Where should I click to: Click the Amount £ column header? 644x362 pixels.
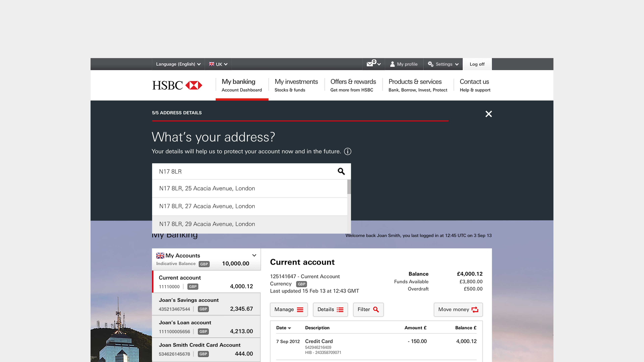click(415, 328)
